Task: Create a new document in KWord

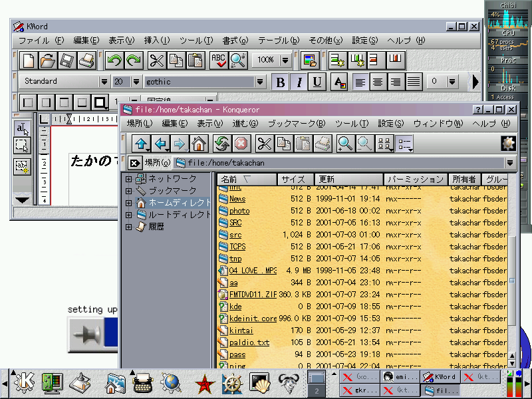Action: [29, 61]
